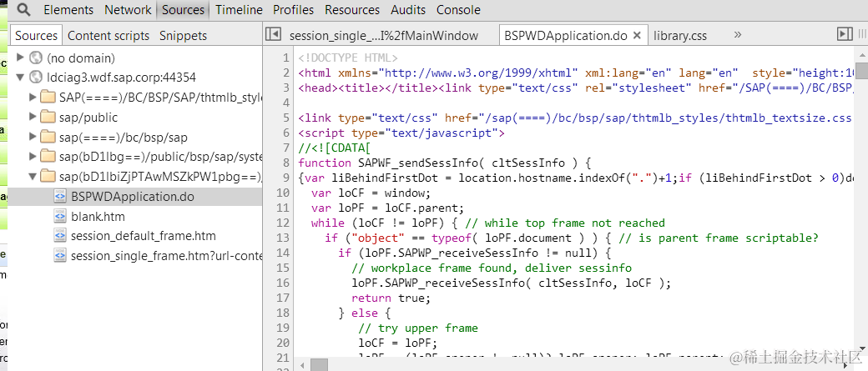
Task: Switch to the library.css file tab
Action: tap(679, 35)
